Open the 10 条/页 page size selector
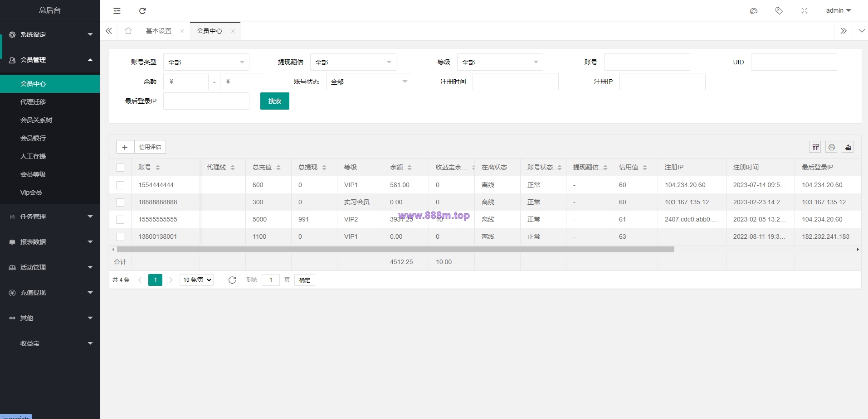The width and height of the screenshot is (868, 419). [197, 280]
